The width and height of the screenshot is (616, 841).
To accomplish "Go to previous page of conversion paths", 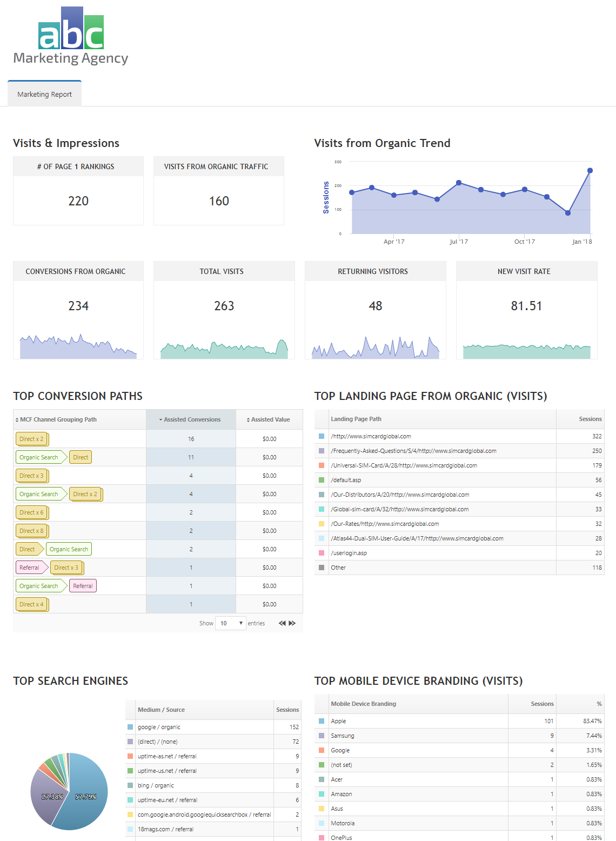I will tap(282, 623).
